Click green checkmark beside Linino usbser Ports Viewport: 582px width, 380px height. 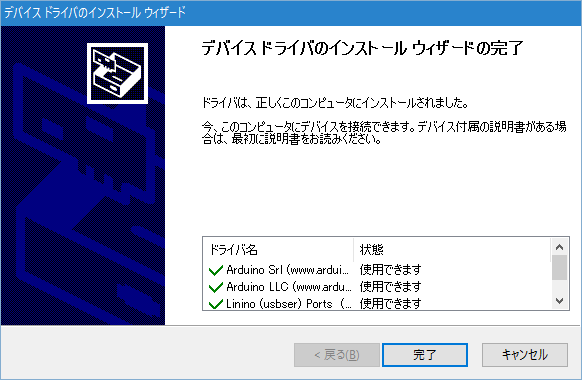click(216, 304)
